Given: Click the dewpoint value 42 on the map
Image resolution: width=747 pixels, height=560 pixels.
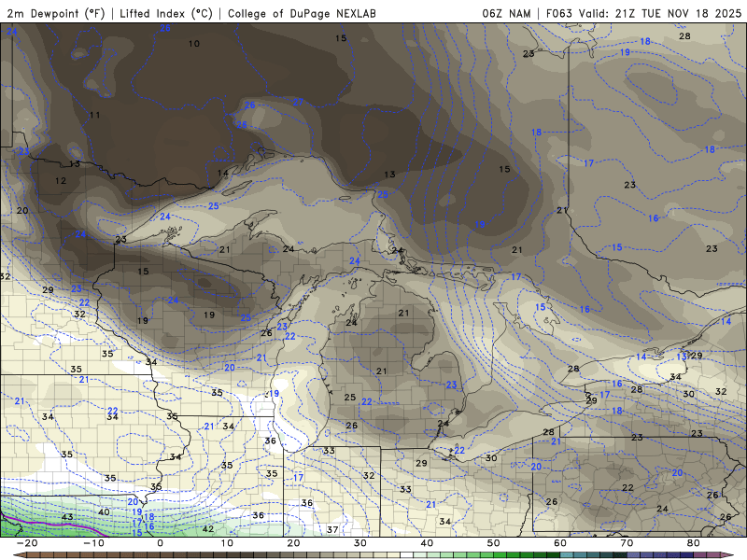Looking at the screenshot, I should coord(208,528).
